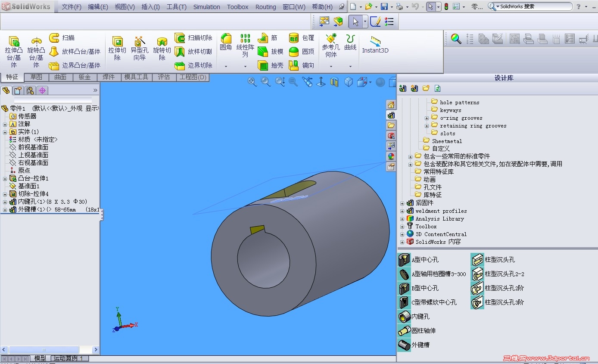Select the 旋转凸台/基体 revolve boss tool
598x364 pixels.
[x=36, y=51]
